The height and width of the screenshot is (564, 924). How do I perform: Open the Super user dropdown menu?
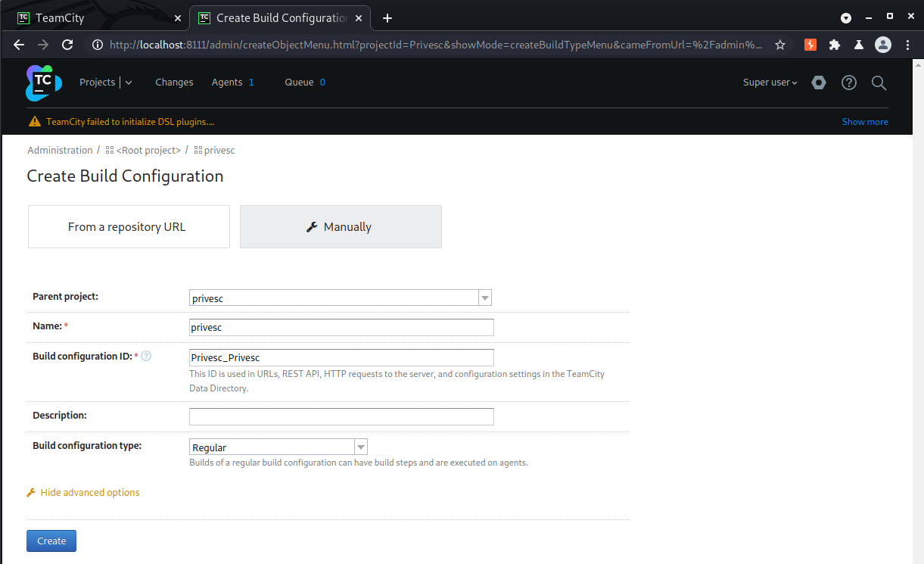tap(770, 83)
